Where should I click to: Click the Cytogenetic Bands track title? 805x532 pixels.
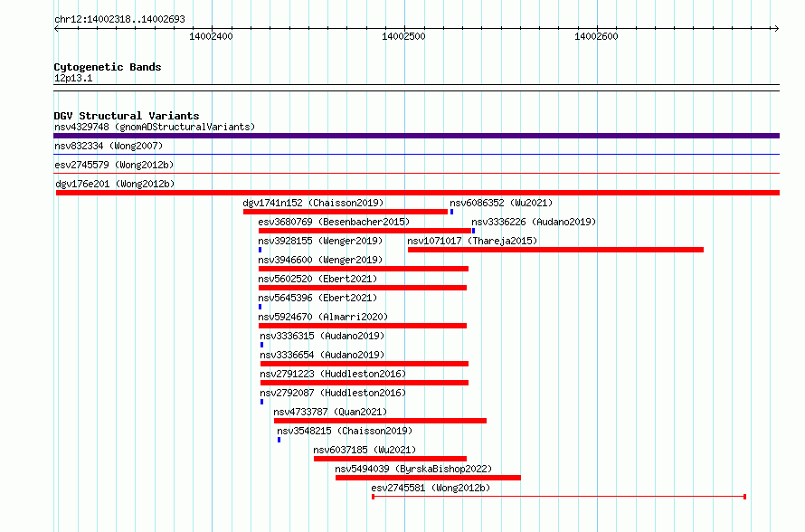tap(108, 67)
